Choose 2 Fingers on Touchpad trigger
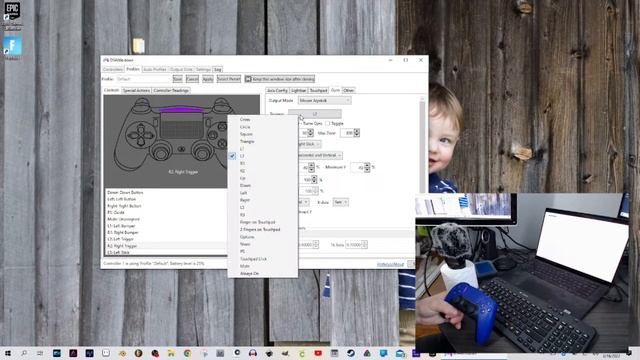This screenshot has height=360, width=640. tap(262, 229)
